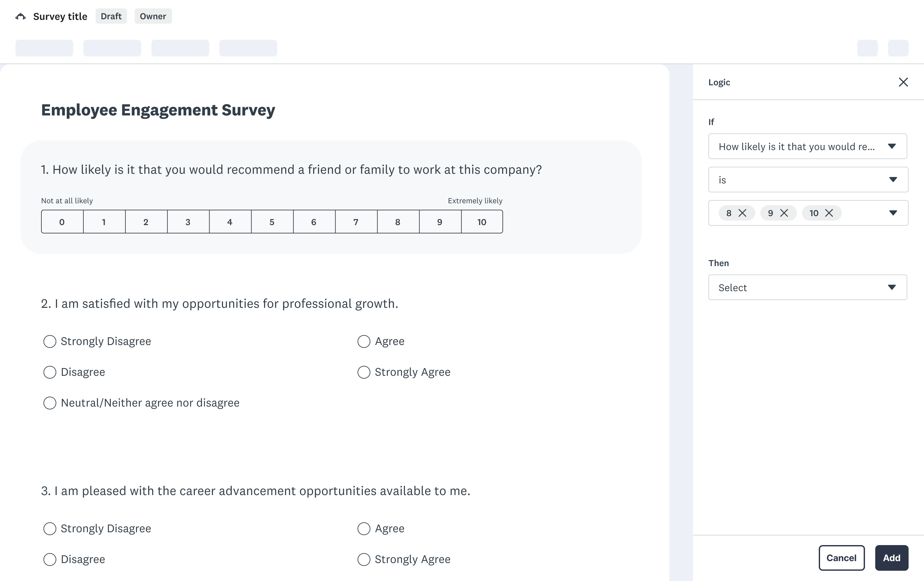Expand the answer values dropdown arrow

coord(893,213)
